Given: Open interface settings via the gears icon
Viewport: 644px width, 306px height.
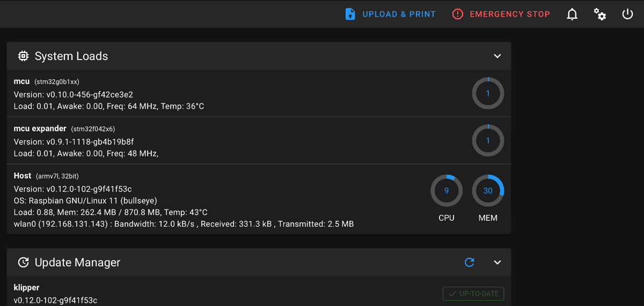Looking at the screenshot, I should (x=600, y=14).
